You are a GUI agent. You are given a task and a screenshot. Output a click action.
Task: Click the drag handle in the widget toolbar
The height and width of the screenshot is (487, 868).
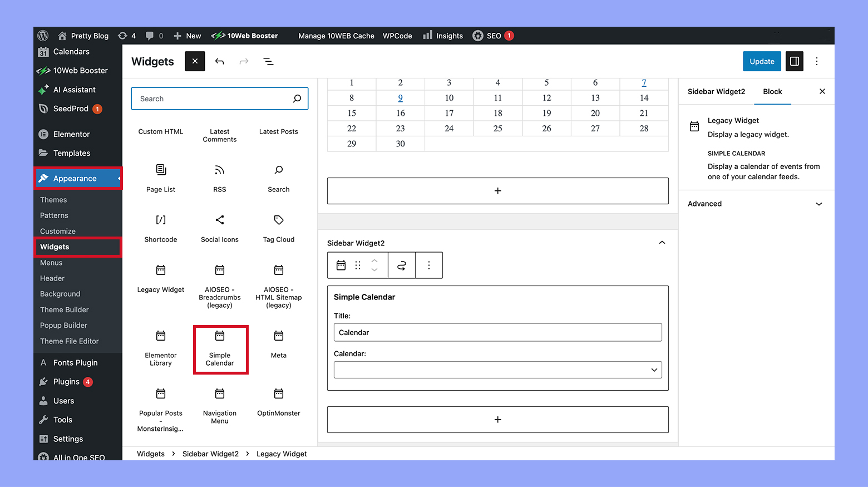[357, 265]
